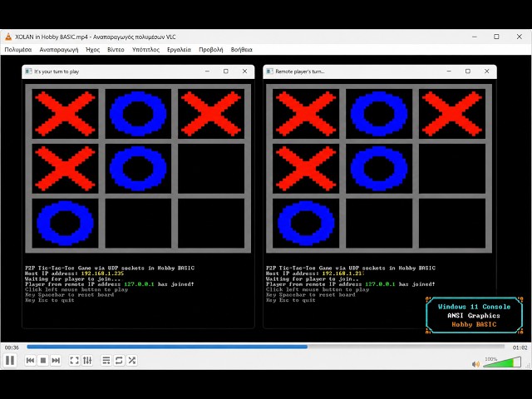Open the Υπότιτλος menu
The image size is (532, 399).
coord(146,50)
